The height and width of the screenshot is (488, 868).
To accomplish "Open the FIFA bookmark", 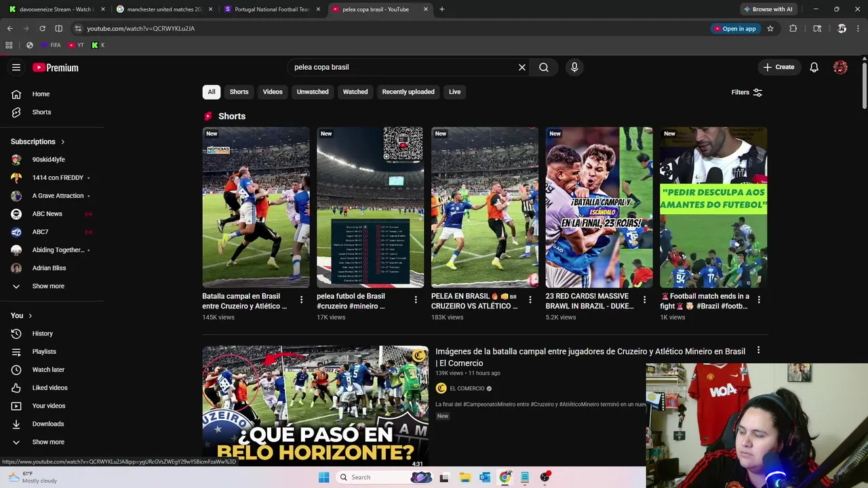I will pyautogui.click(x=51, y=45).
